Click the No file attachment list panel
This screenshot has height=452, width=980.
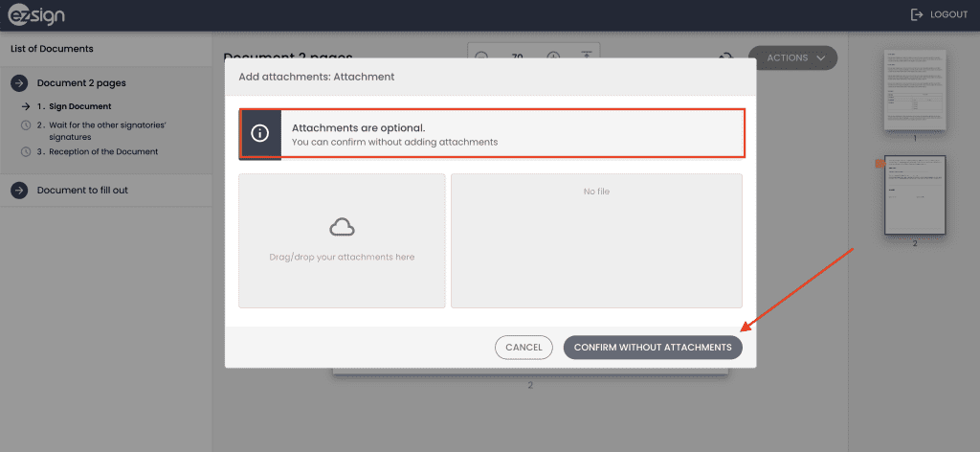click(x=596, y=240)
